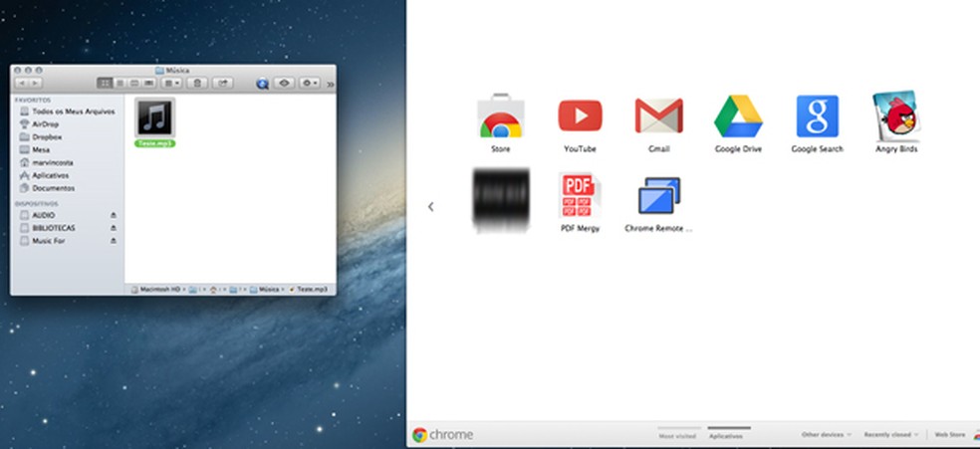
Task: Click Teste.mp3 in the Finder path bar
Action: pyautogui.click(x=308, y=290)
